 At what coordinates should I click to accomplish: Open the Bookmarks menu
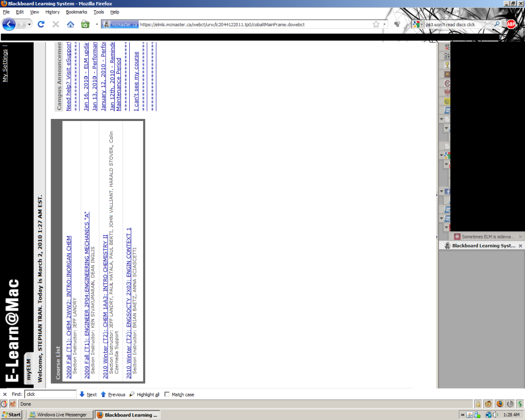(76, 12)
